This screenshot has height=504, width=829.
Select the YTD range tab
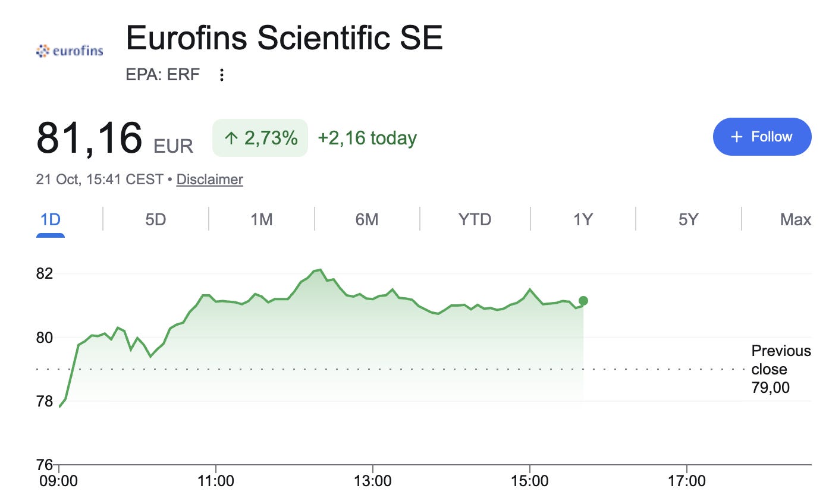click(x=475, y=220)
